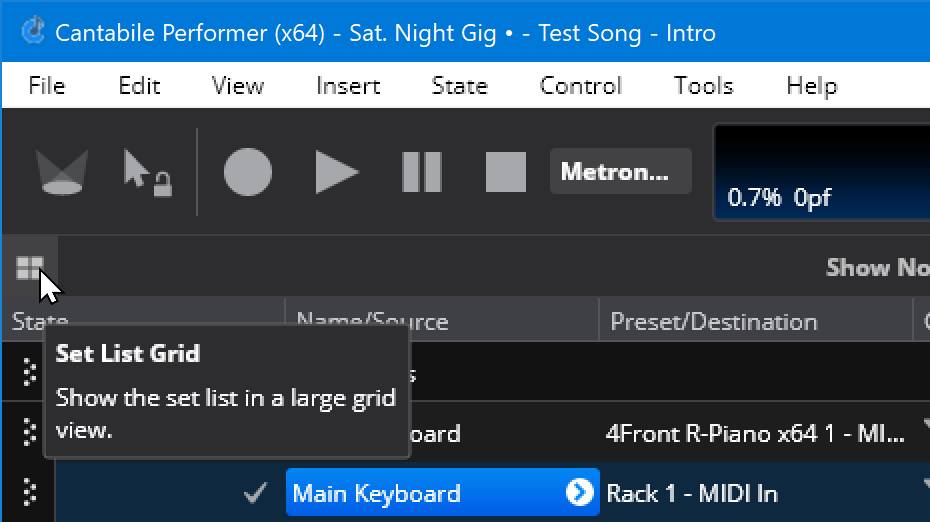
Task: Click the drag handle of the 4Front R-Piano row
Action: coord(29,432)
